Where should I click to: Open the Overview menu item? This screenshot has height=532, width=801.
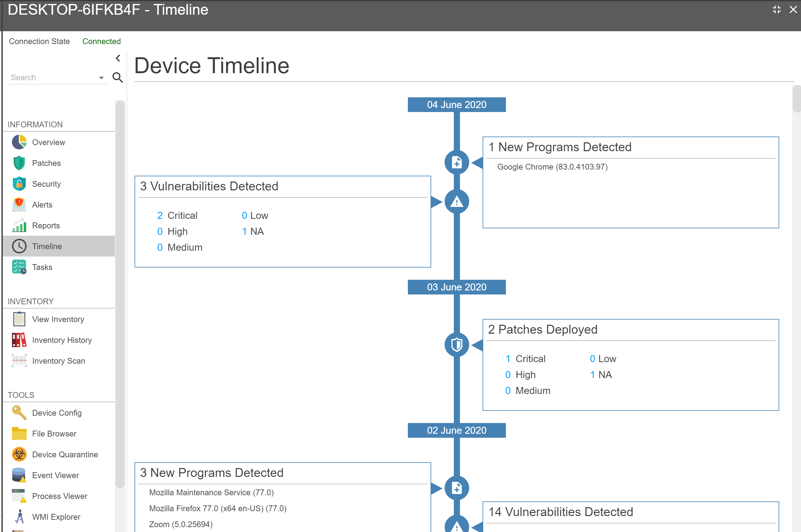(x=48, y=142)
